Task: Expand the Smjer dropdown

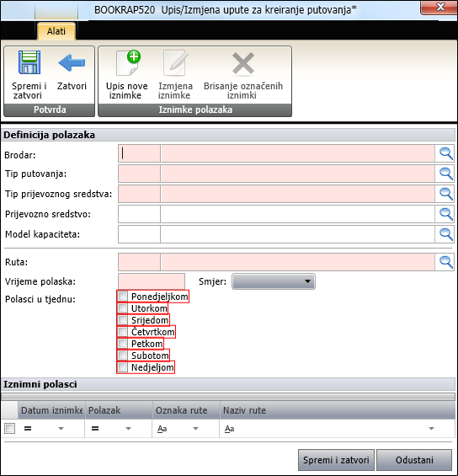Action: 274,281
